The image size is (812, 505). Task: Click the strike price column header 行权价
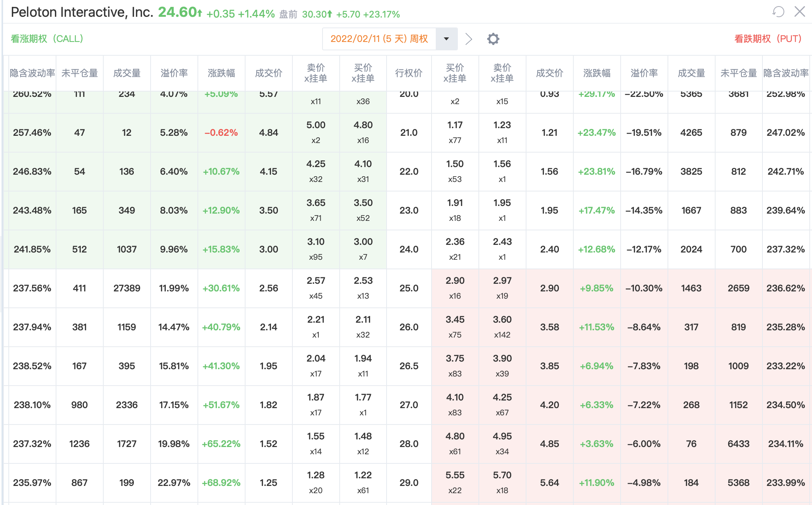click(409, 73)
